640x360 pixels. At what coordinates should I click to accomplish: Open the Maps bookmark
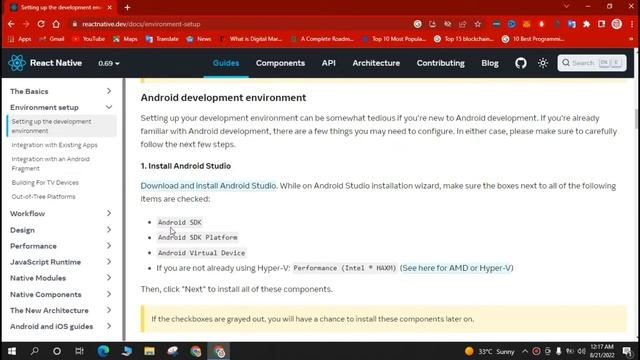point(126,39)
